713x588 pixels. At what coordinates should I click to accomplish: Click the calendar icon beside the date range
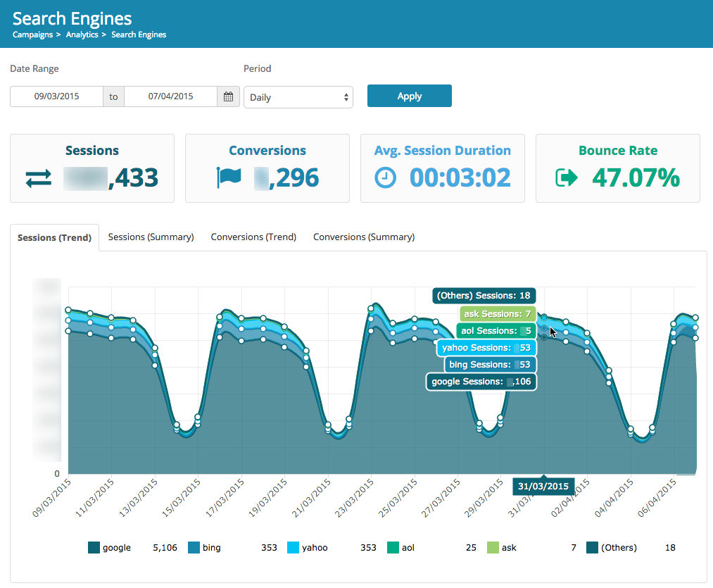pos(228,96)
